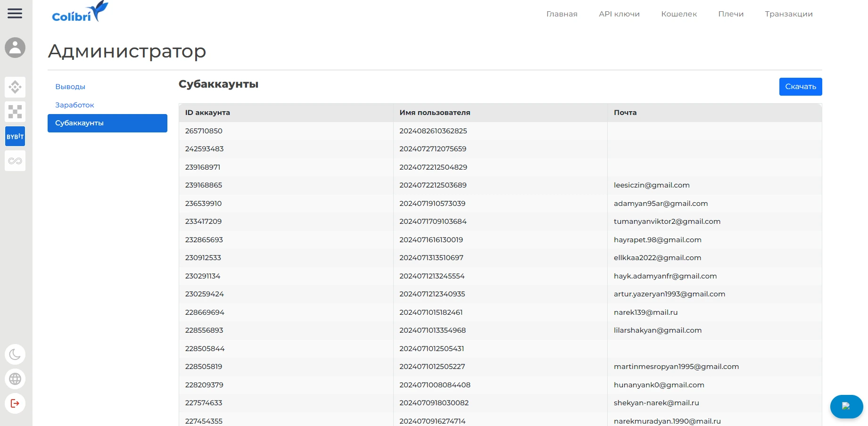Click the red logout icon
Screen dimensions: 868x426
tap(15, 403)
